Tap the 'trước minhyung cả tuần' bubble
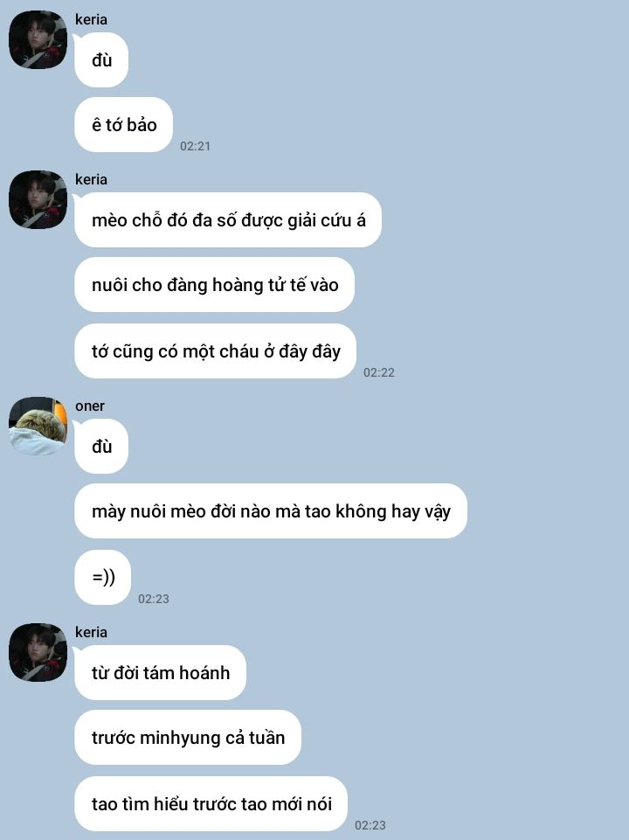The height and width of the screenshot is (840, 629). 188,738
